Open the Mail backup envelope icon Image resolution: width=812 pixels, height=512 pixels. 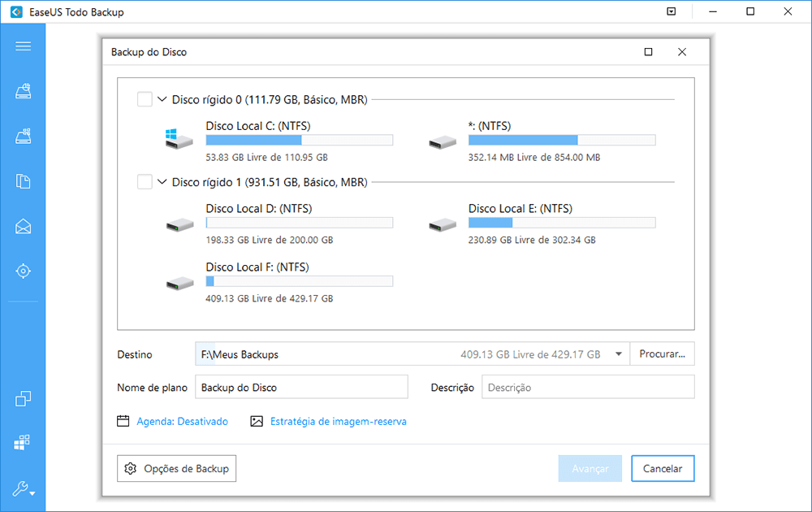[x=23, y=226]
